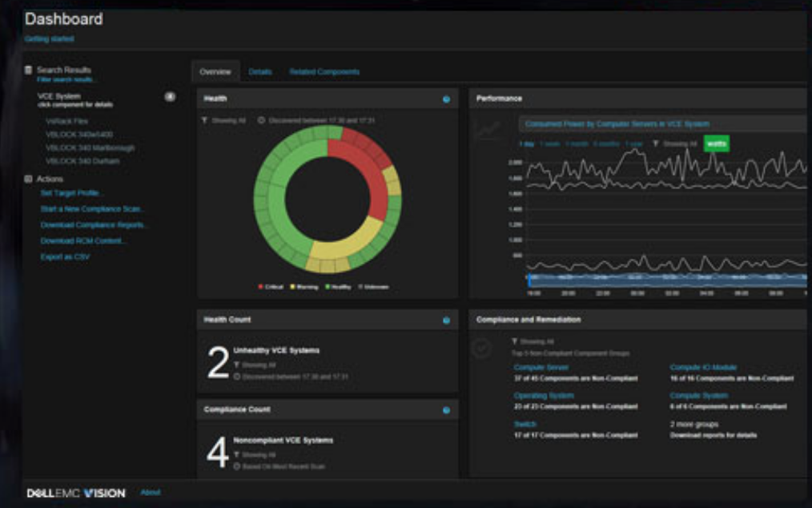The width and height of the screenshot is (812, 508).
Task: Expand the VCE System tree node
Action: point(58,96)
